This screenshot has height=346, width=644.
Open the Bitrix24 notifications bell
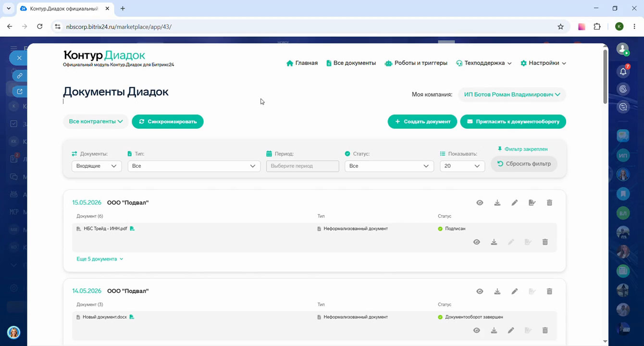(623, 72)
